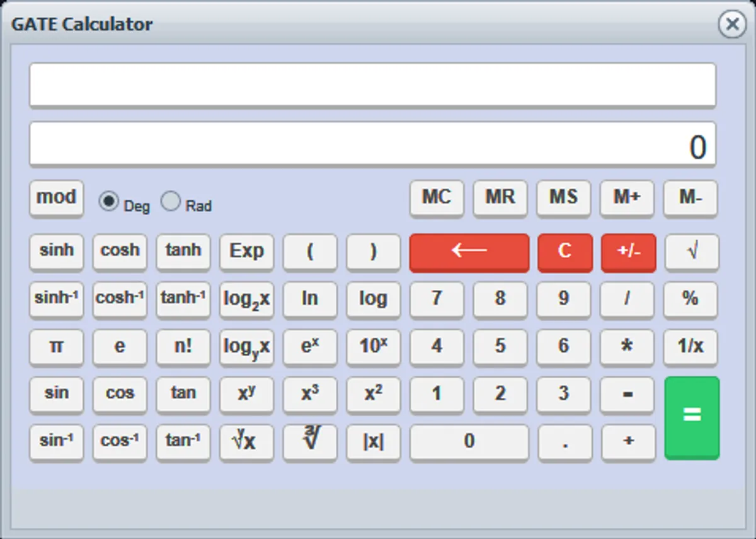This screenshot has width=756, height=539.
Task: Click the M- memory subtract button
Action: coord(691,199)
